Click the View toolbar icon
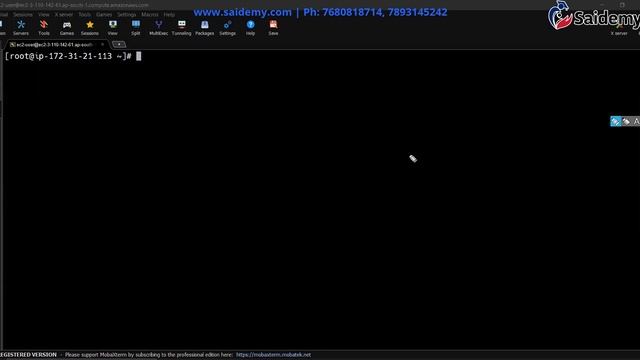The width and height of the screenshot is (640, 360). point(113,28)
